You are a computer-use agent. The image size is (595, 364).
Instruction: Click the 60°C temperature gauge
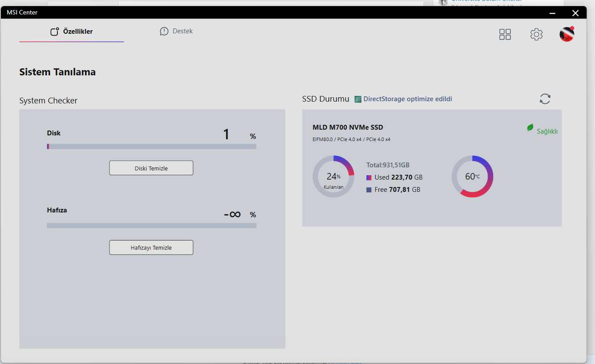472,177
